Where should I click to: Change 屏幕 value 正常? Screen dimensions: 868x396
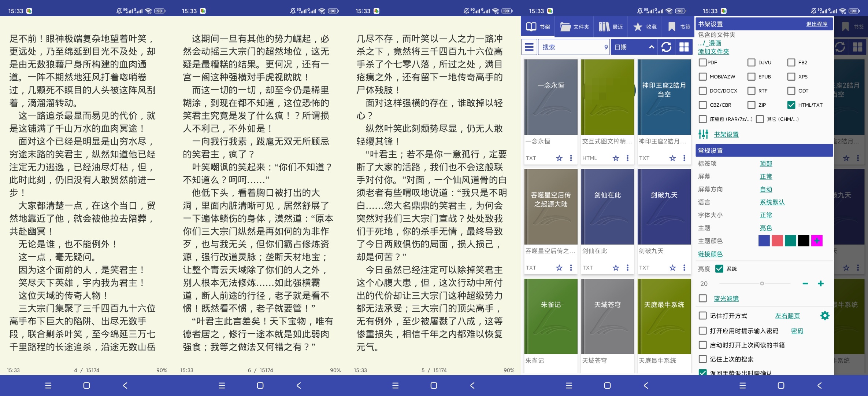[766, 176]
